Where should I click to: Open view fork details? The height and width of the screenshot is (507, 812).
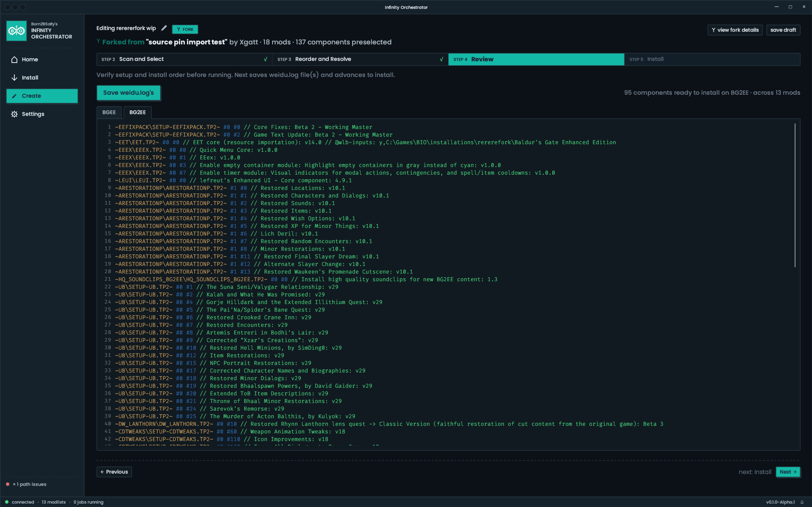click(x=735, y=30)
